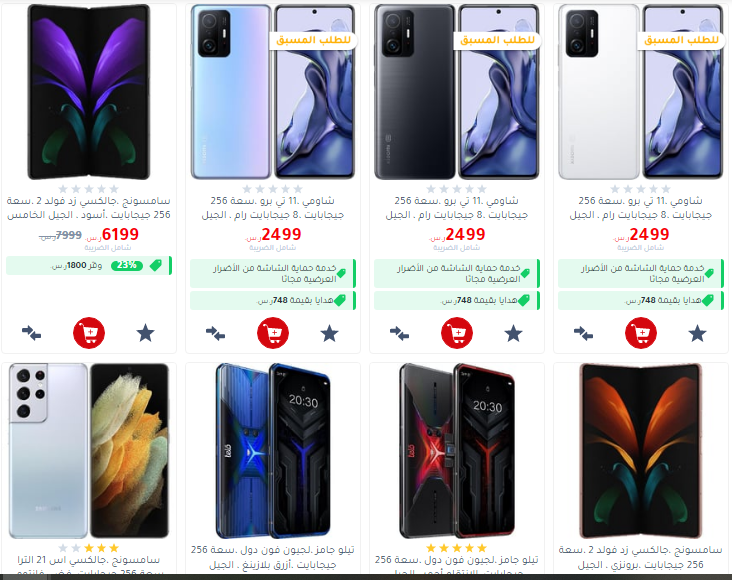Open the blue Lenovo Legion Phone Duel image
This screenshot has width=732, height=580.
pos(273,451)
